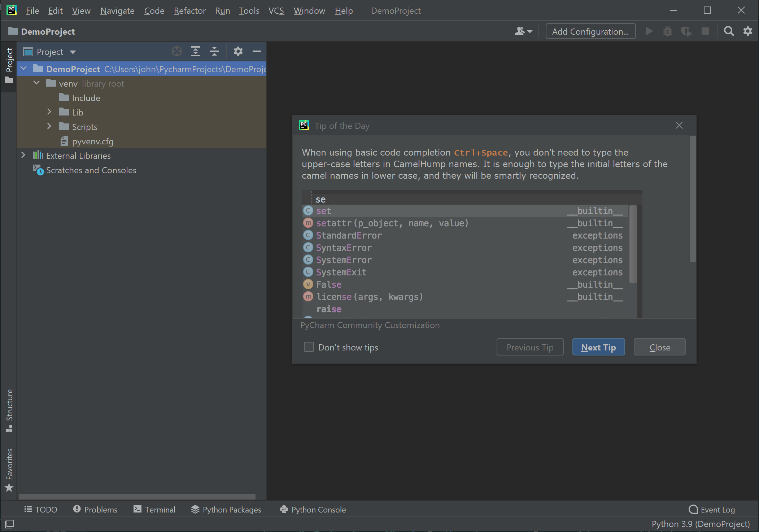Open the Help menu
The image size is (759, 532).
[344, 11]
